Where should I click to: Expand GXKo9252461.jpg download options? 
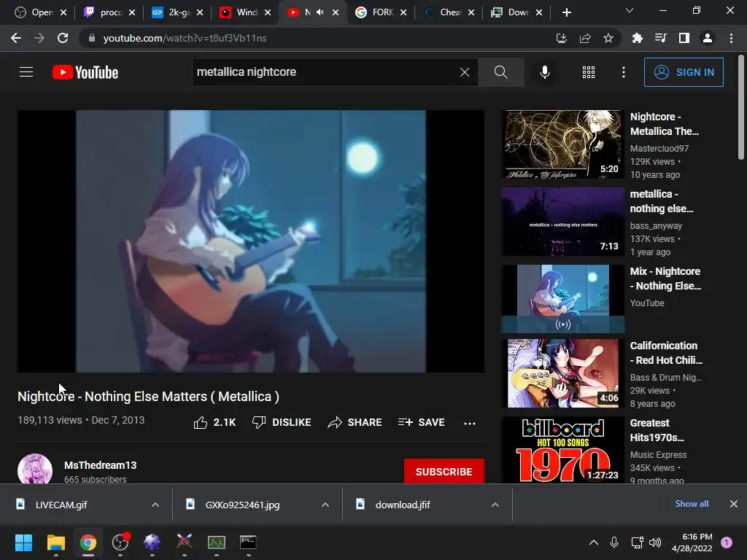point(325,505)
